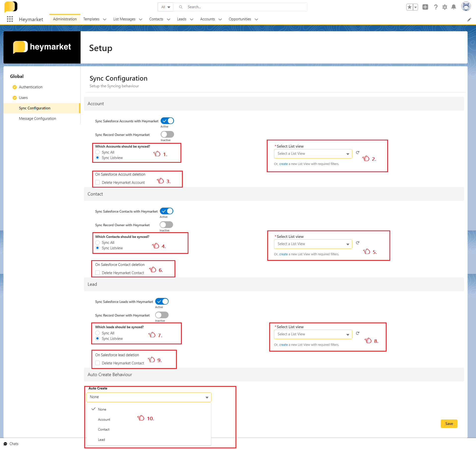Expand the Accounts tab chevron
This screenshot has width=476, height=449.
point(220,19)
